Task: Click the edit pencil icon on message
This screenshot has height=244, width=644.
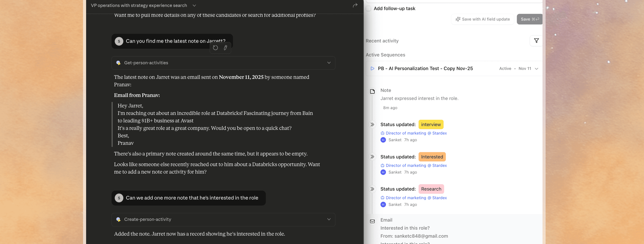Action: (225, 48)
